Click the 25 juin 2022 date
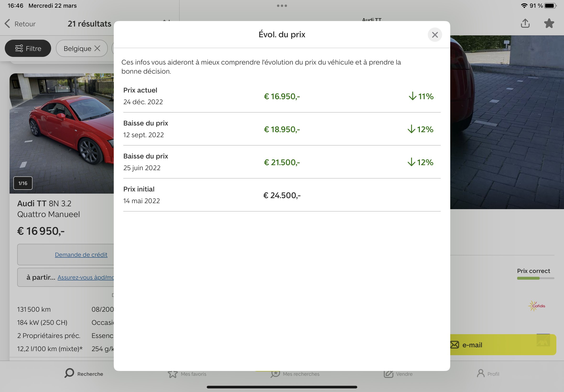 click(142, 168)
